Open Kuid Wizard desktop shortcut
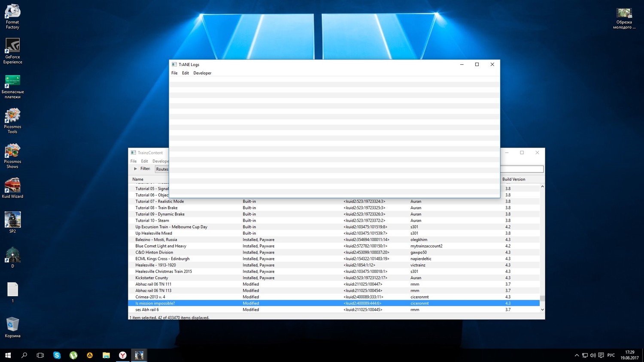Image resolution: width=644 pixels, height=362 pixels. [12, 188]
